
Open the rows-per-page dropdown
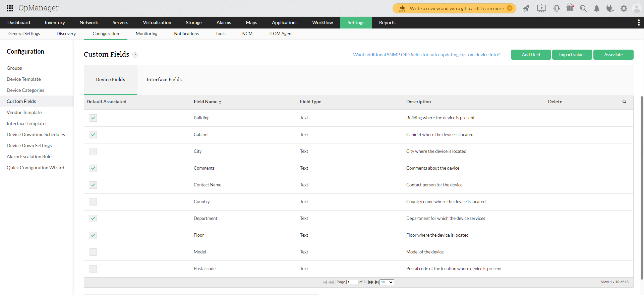click(387, 282)
